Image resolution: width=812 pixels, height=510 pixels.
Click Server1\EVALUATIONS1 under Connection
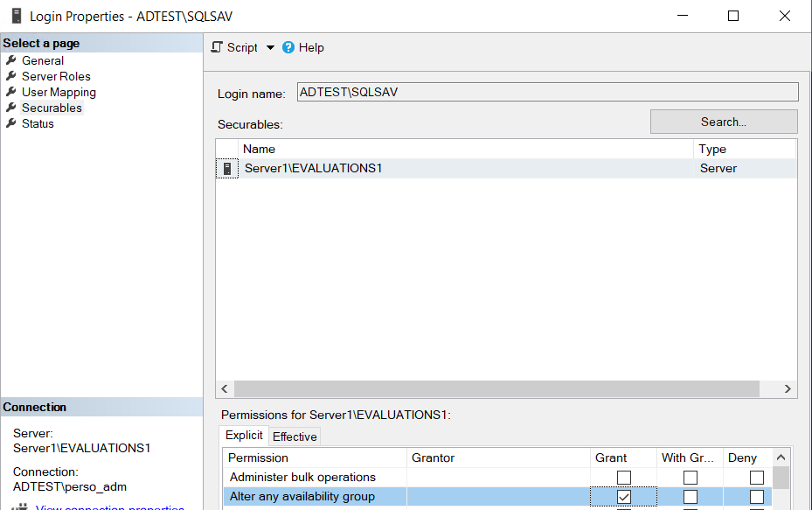click(x=82, y=448)
